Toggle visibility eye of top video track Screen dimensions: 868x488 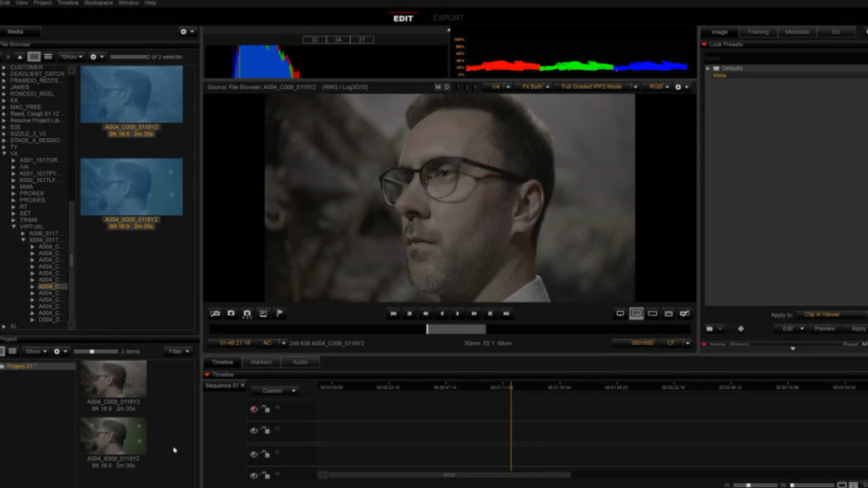(253, 408)
